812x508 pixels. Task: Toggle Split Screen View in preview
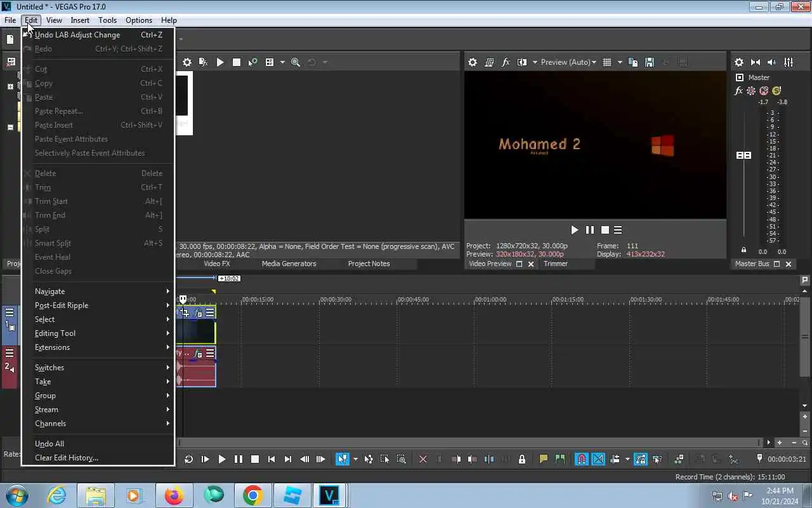pos(522,62)
